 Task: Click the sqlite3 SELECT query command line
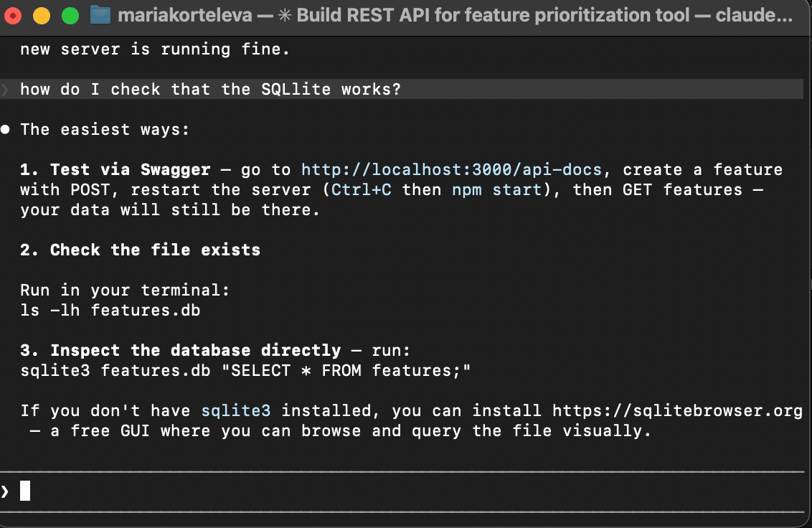[245, 371]
